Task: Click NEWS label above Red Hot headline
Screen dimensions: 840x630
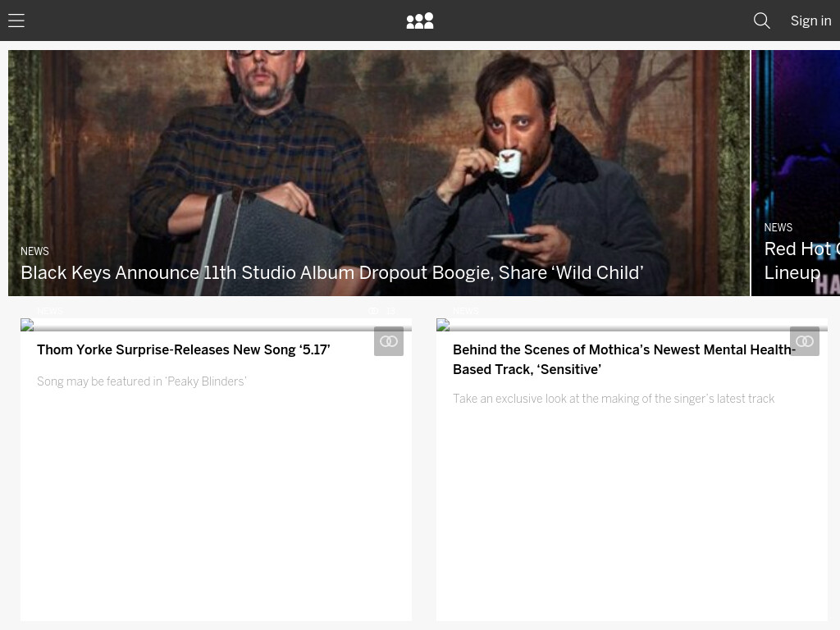Action: (x=778, y=228)
